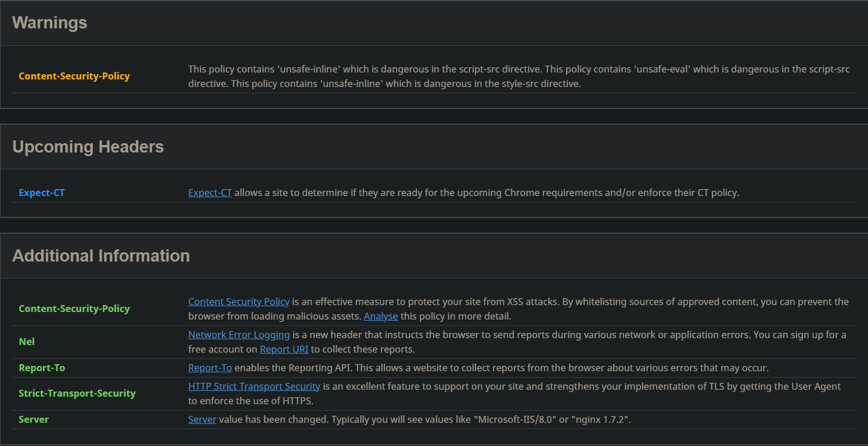Click the HTTP Strict Transport Security link

point(254,386)
